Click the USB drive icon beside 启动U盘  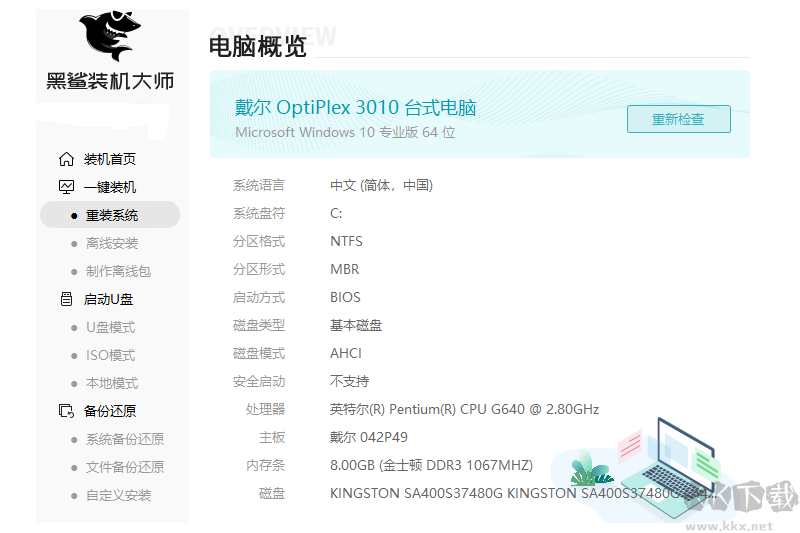pyautogui.click(x=66, y=299)
